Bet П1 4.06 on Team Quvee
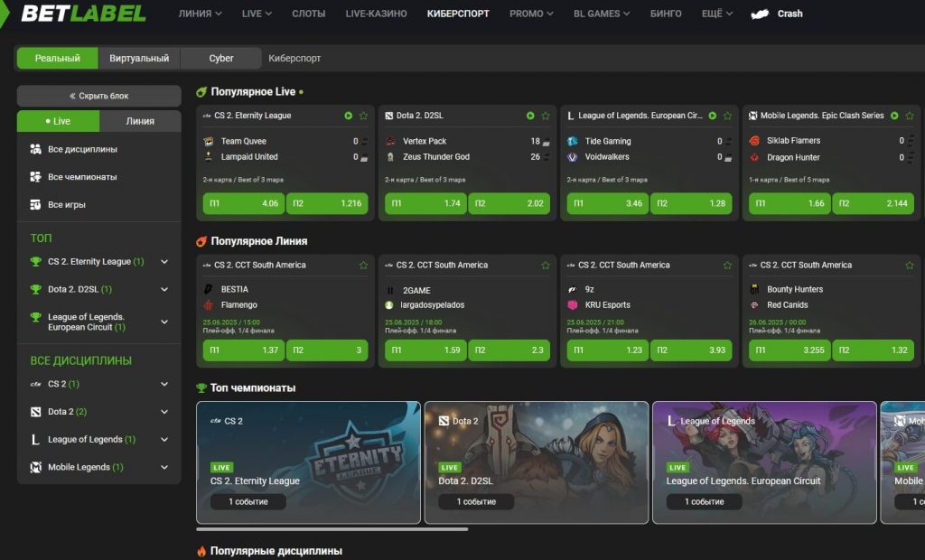Screen dimensions: 925x560 pos(244,203)
